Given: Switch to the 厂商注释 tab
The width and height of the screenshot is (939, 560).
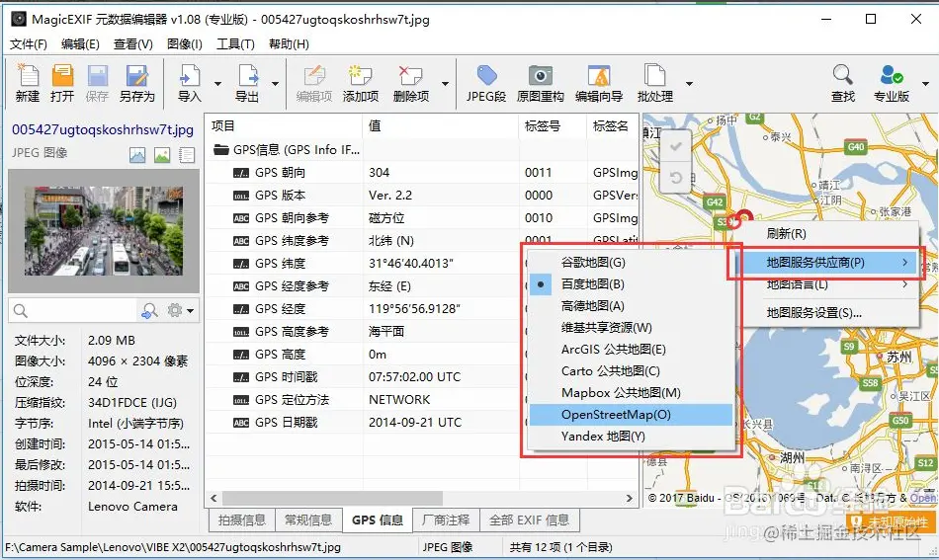Looking at the screenshot, I should pyautogui.click(x=446, y=520).
